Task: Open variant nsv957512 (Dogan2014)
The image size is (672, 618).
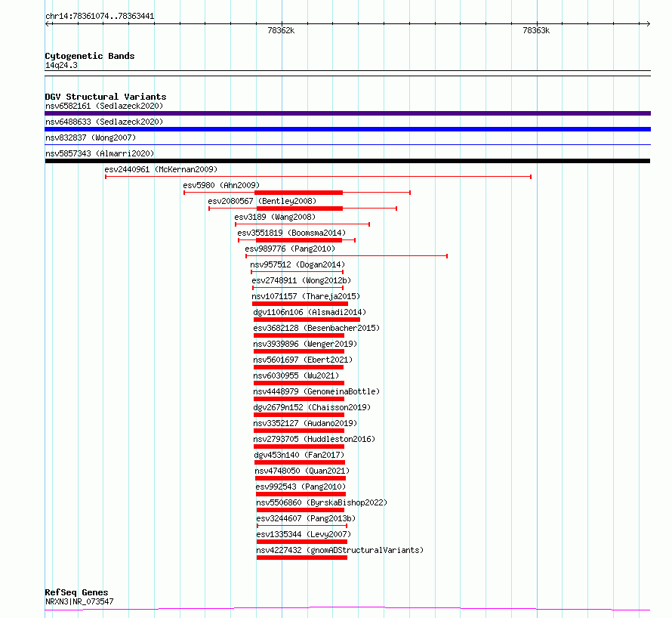Action: 297,264
